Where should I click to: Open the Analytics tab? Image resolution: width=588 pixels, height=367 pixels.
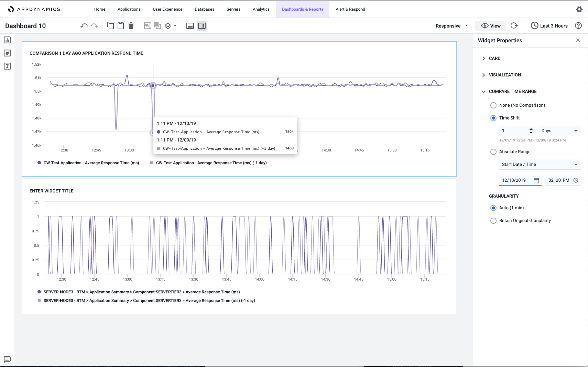pos(261,9)
